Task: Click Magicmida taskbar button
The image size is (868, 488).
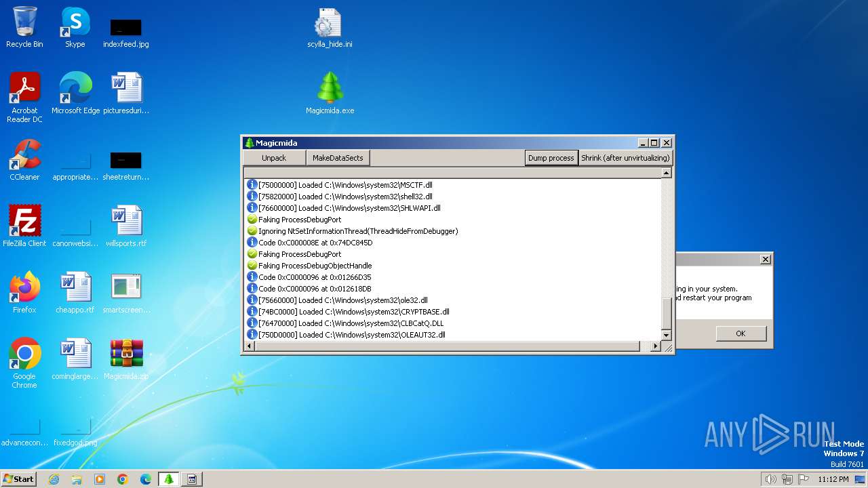Action: coord(169,479)
